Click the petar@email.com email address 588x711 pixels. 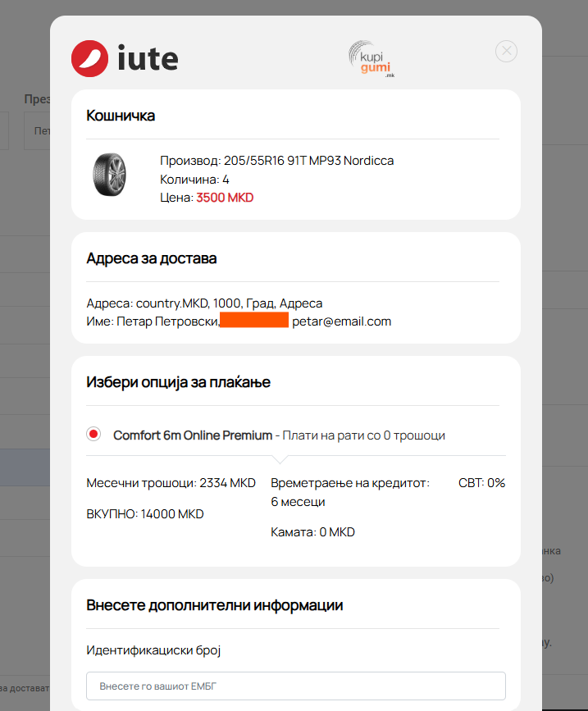(x=341, y=321)
